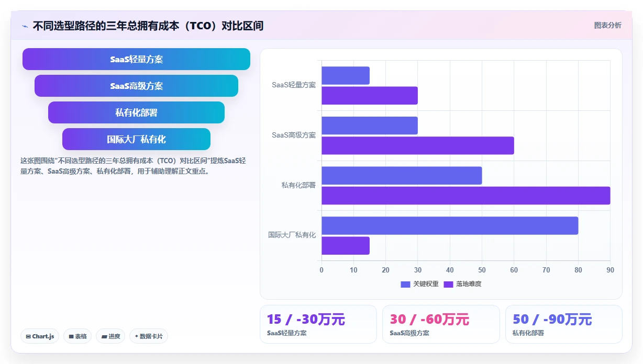
Task: Click the 落地难度 bar for SaaS轻量方案
Action: pyautogui.click(x=370, y=96)
